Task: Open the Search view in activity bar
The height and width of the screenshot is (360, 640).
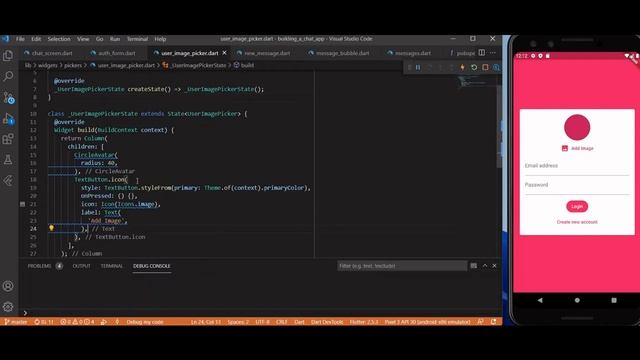Action: (8, 76)
